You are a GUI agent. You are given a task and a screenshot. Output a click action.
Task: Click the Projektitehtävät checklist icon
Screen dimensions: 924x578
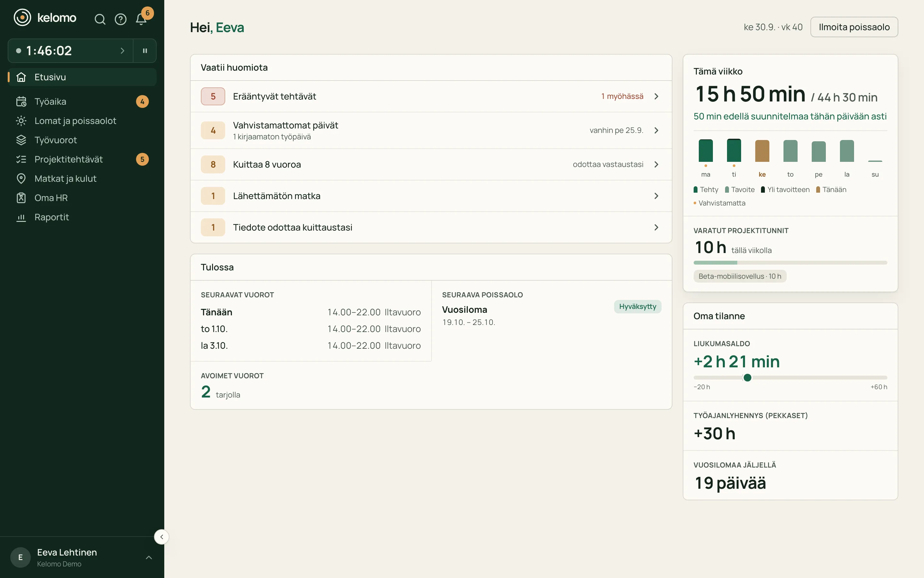21,159
